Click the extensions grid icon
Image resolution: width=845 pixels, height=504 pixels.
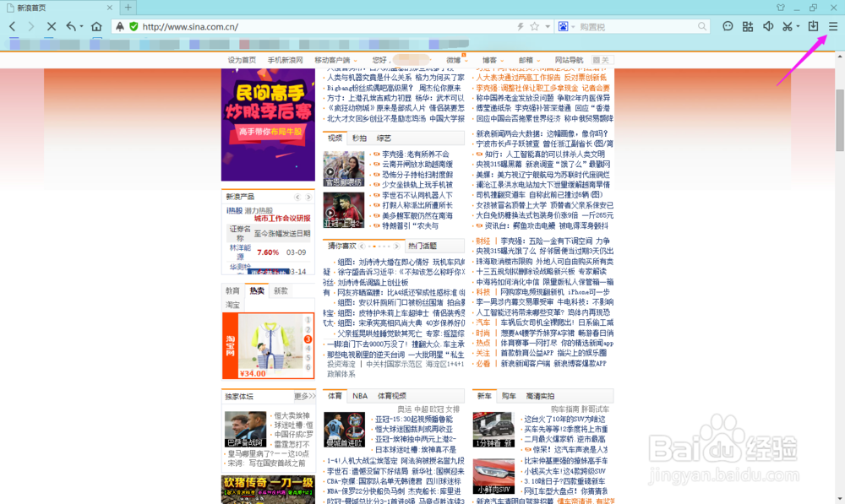click(748, 26)
